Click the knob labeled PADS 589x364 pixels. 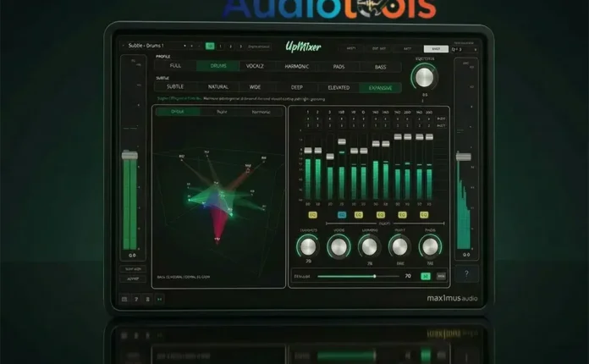point(430,246)
